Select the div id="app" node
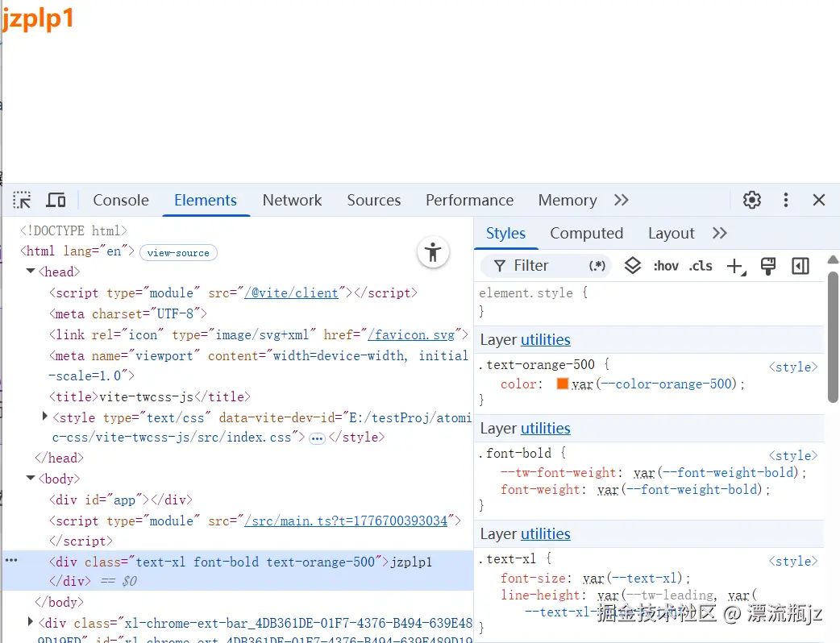Screen dimensions: 840x643 tap(121, 500)
